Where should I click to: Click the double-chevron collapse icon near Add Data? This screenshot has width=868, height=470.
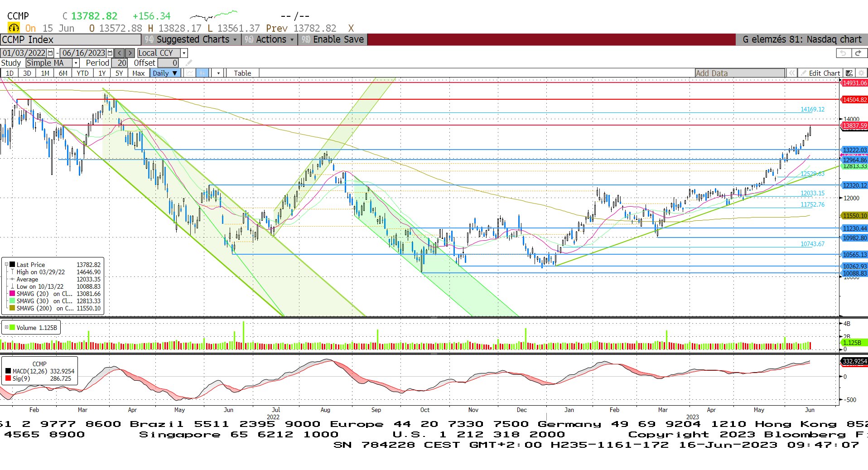[791, 73]
